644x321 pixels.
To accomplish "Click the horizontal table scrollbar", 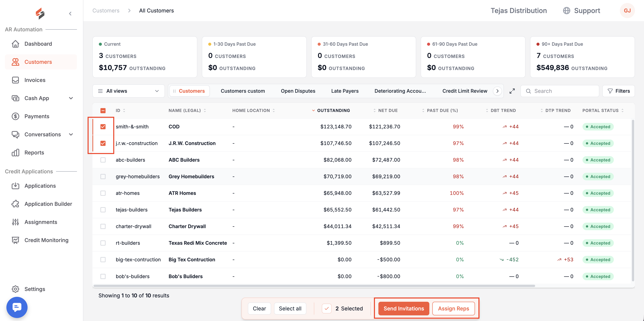I will point(314,286).
